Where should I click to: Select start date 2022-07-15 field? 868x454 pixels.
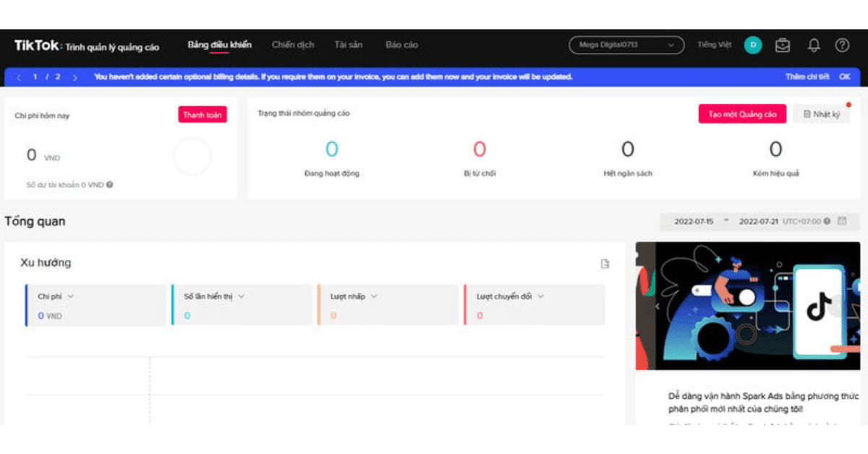coord(693,221)
